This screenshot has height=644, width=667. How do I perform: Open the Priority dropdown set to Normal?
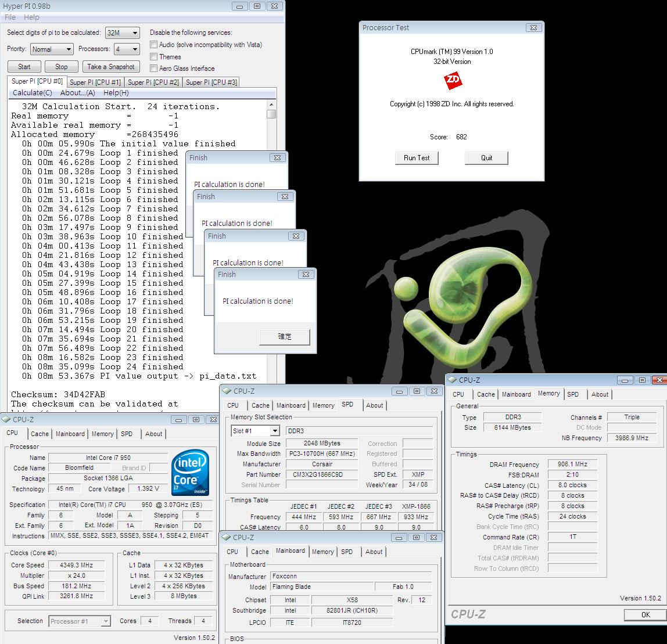pyautogui.click(x=52, y=49)
